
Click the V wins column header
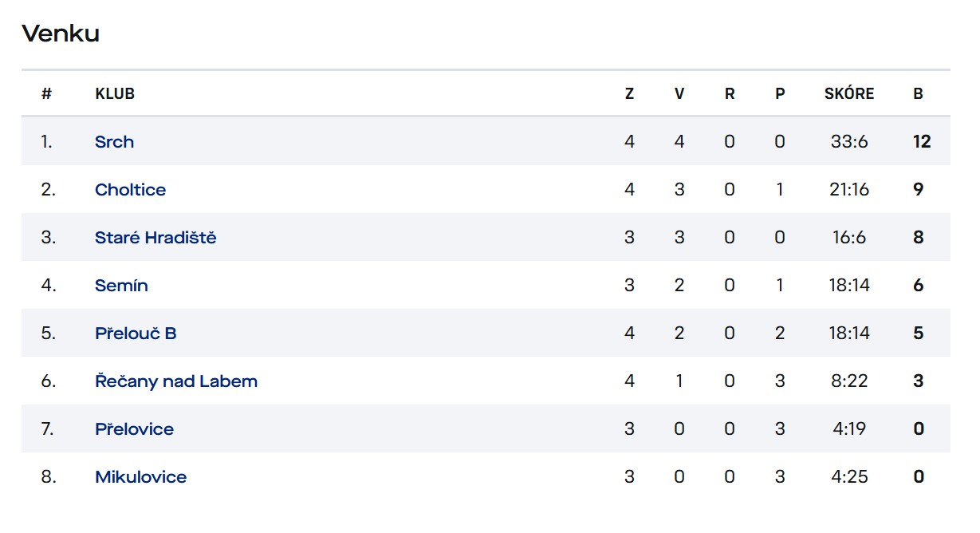point(679,93)
